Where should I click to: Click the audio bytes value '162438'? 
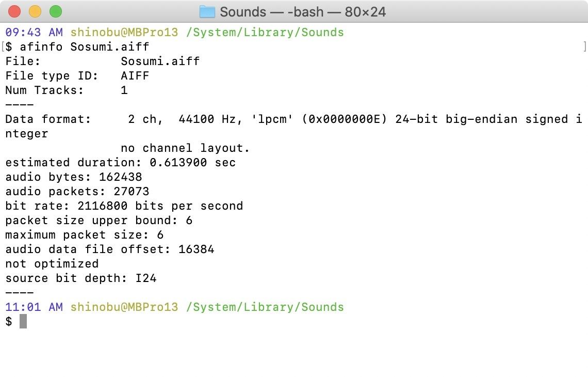[x=120, y=177]
